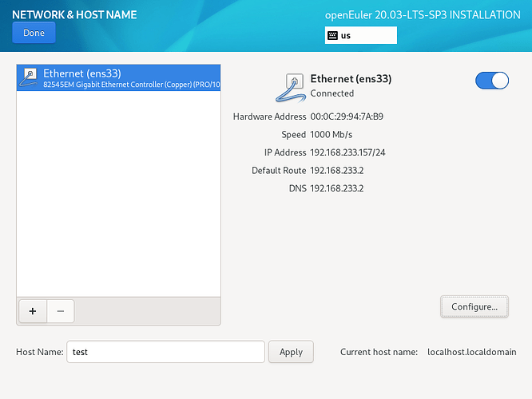Click the Done button
532x399 pixels.
[x=34, y=33]
